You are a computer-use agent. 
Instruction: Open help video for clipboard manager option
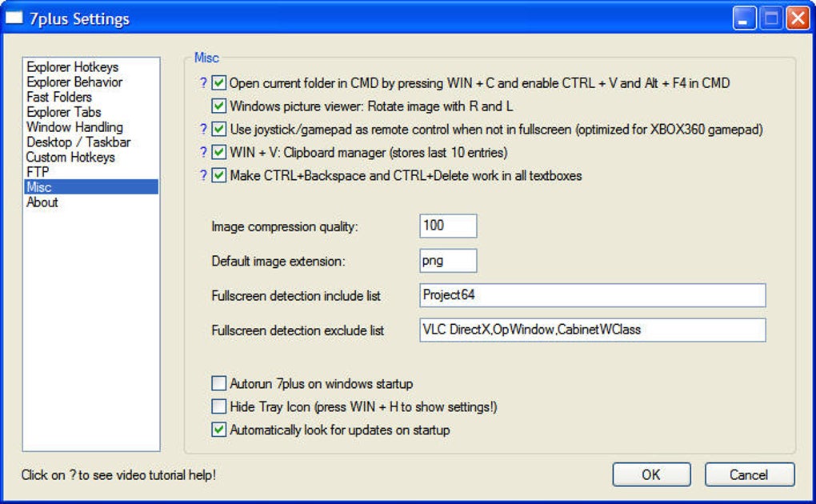[x=203, y=152]
